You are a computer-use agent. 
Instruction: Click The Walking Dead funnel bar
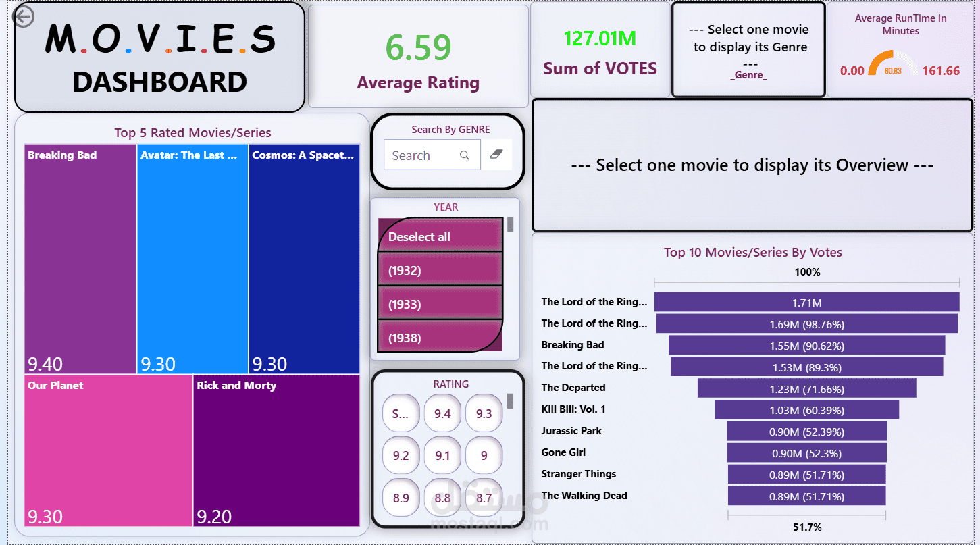tap(806, 496)
